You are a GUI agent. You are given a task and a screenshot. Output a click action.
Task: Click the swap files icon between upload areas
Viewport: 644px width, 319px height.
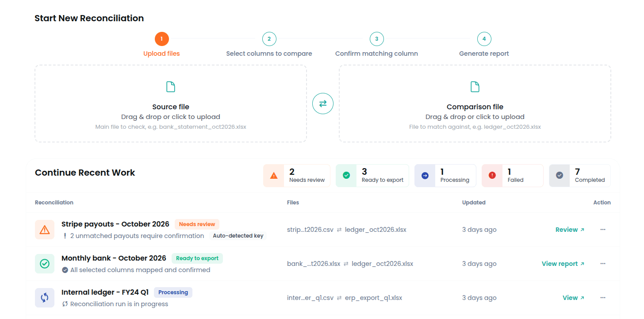[x=323, y=104]
